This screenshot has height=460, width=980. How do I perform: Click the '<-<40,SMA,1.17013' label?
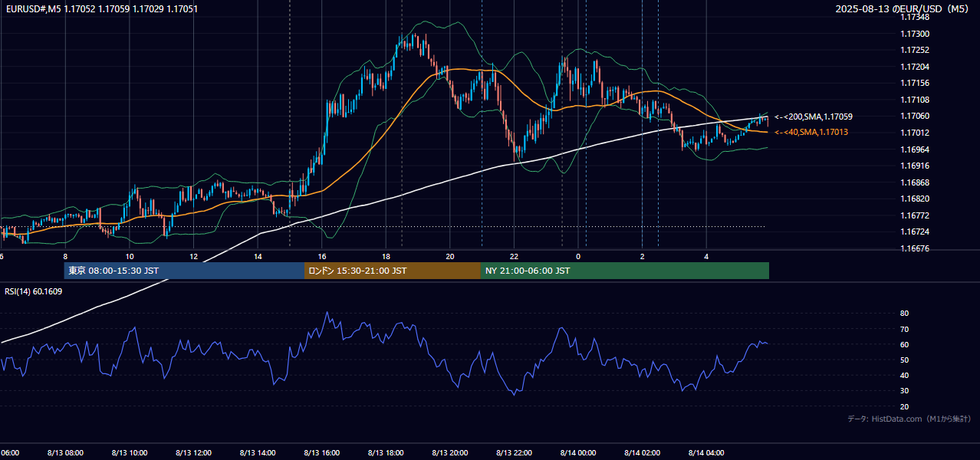click(x=811, y=133)
